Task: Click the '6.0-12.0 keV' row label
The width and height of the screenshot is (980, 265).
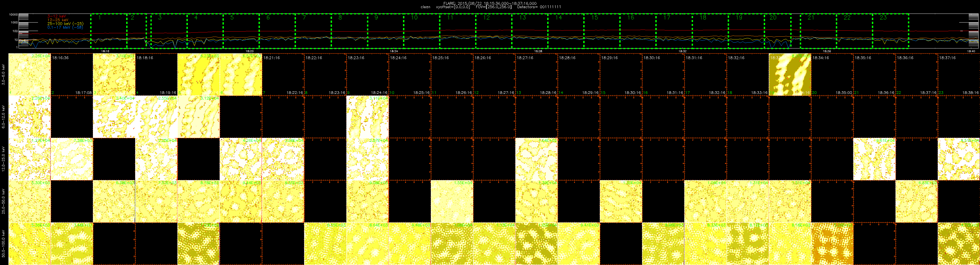Action: pos(3,117)
